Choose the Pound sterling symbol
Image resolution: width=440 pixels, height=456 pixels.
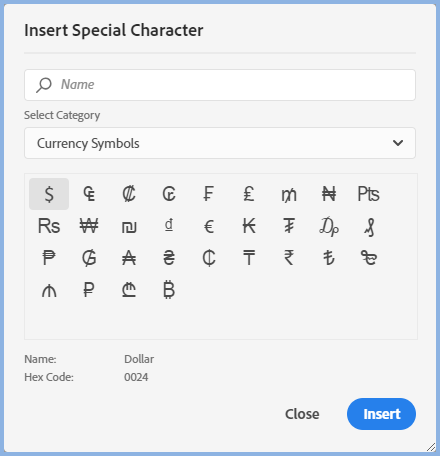249,194
